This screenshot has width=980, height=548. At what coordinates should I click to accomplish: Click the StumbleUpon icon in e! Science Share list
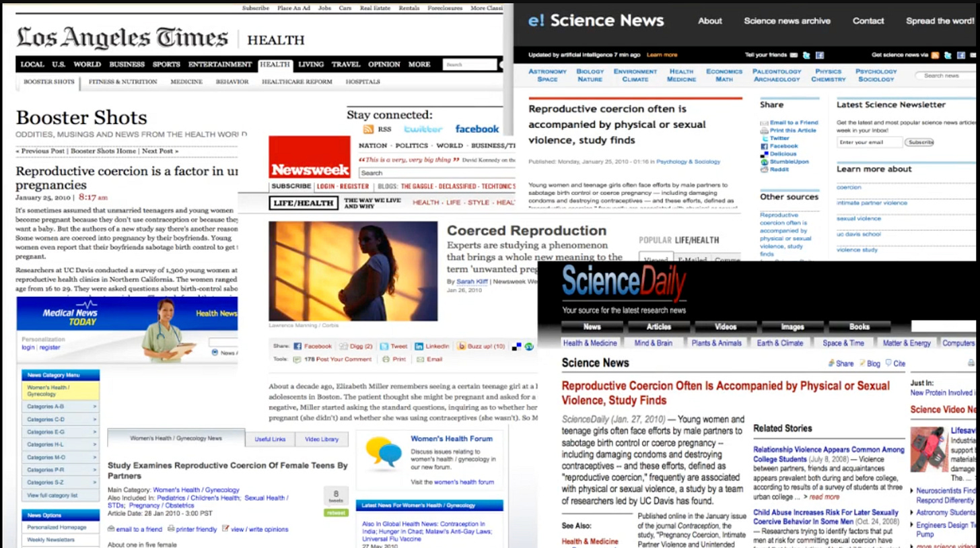[764, 162]
